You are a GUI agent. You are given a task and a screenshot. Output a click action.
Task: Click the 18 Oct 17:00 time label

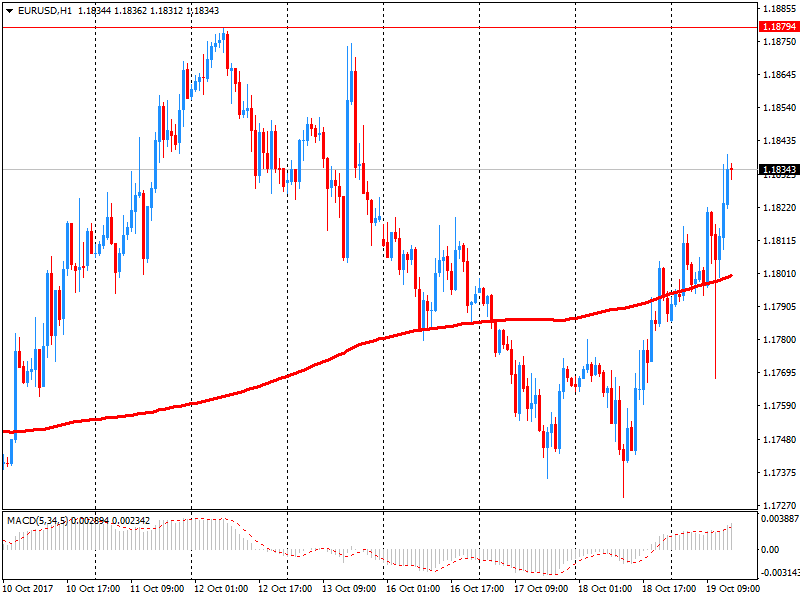tap(669, 589)
